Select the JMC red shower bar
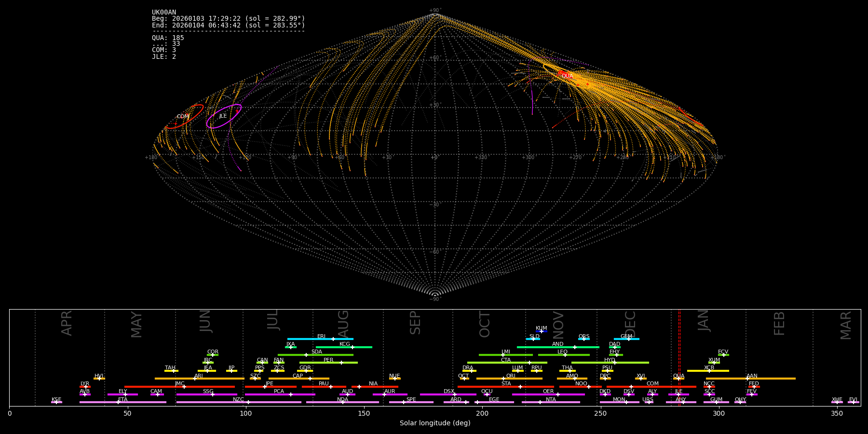Viewport: 868px width, 434px height. click(179, 387)
